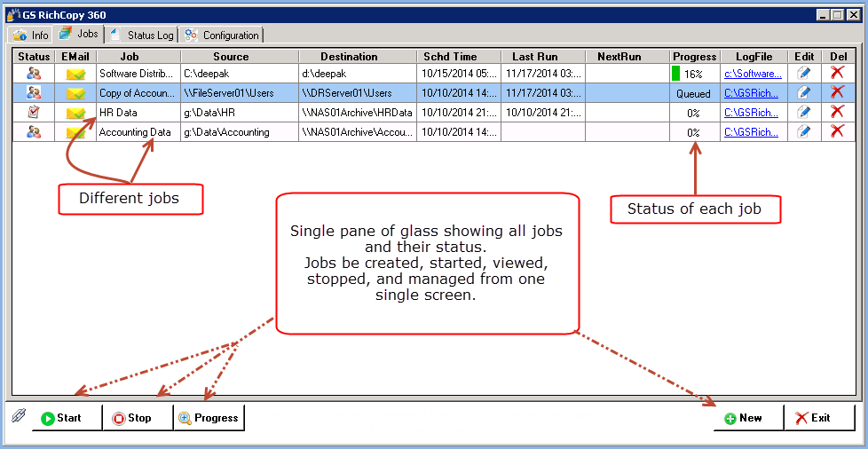Delete the Copy of Accoun job
868x449 pixels.
point(838,92)
